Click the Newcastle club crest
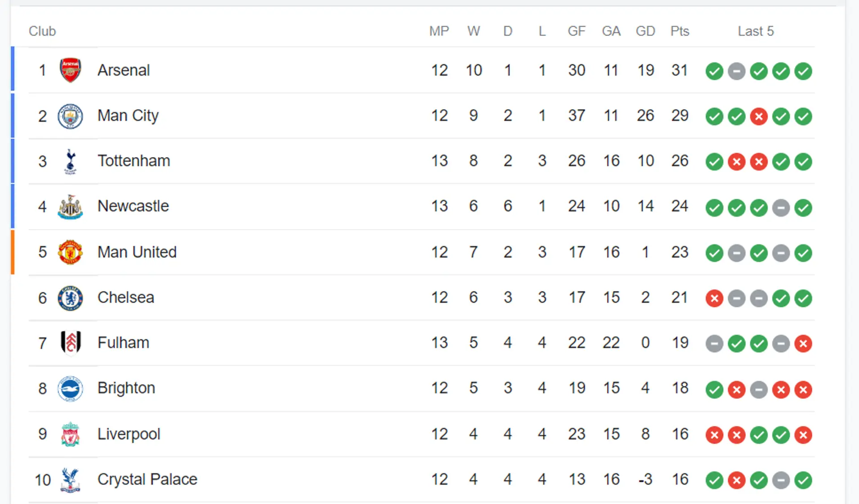The width and height of the screenshot is (859, 504). pyautogui.click(x=70, y=207)
